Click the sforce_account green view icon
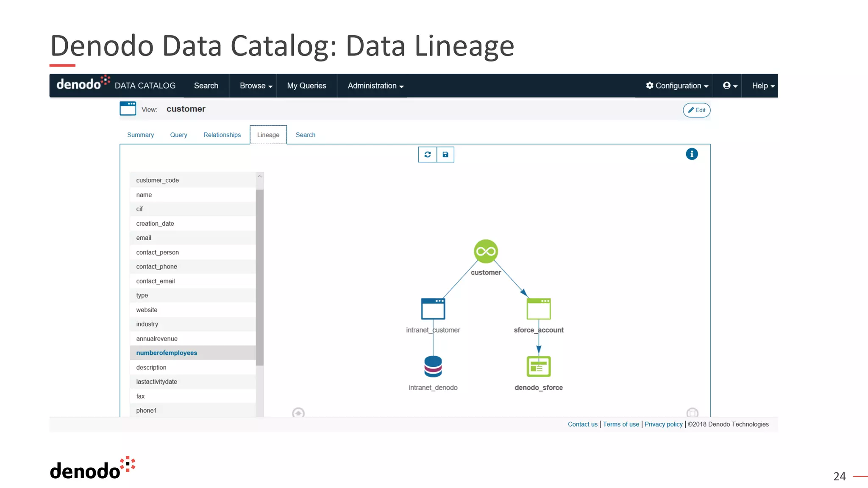This screenshot has height=488, width=868. coord(538,309)
